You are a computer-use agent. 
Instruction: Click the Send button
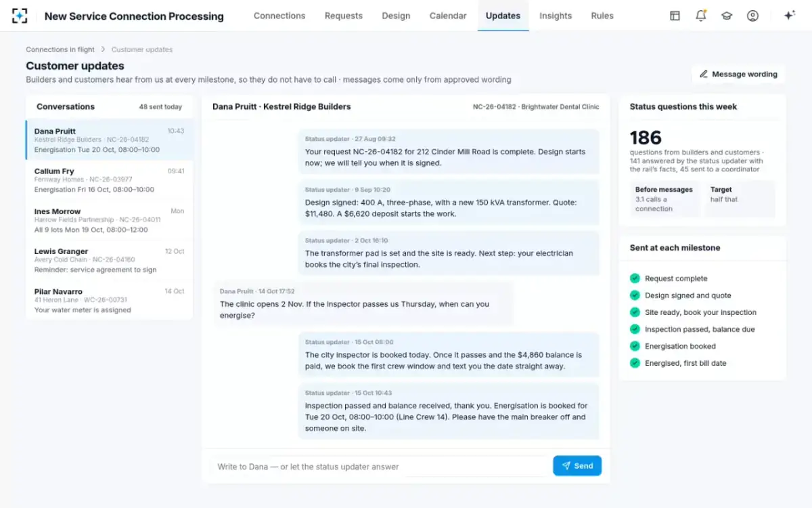tap(577, 466)
